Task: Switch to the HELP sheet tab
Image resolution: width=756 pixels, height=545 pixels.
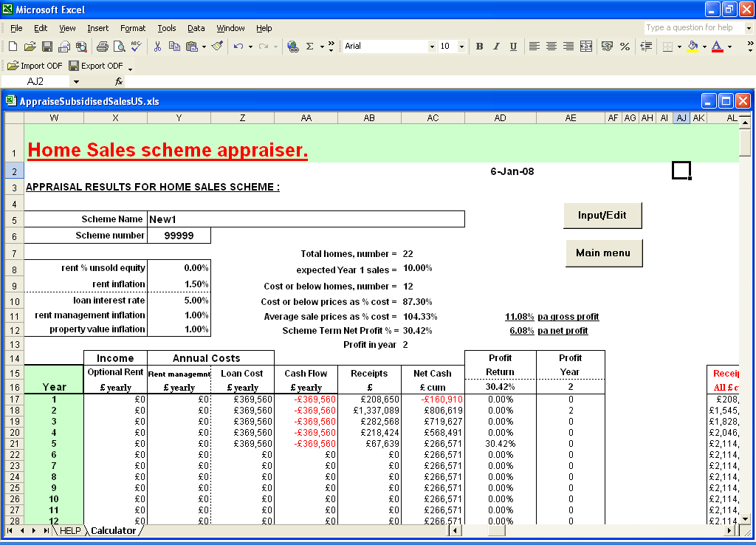Action: [x=70, y=530]
